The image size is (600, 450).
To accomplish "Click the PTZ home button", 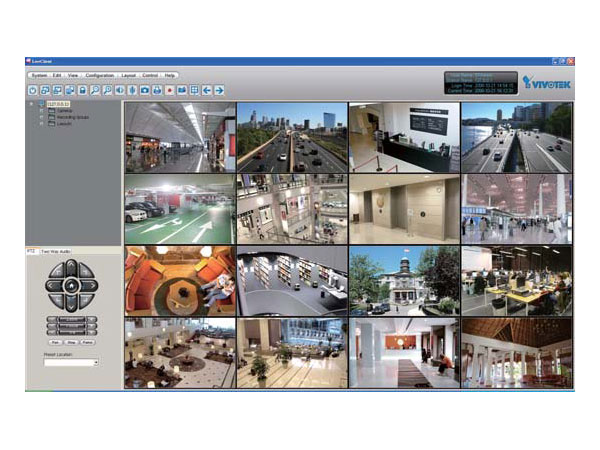I will [x=69, y=285].
